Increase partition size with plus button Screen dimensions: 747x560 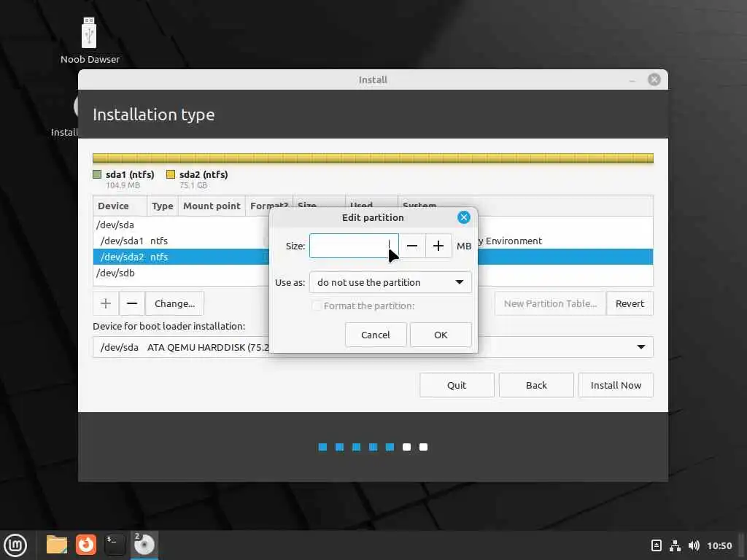(438, 246)
